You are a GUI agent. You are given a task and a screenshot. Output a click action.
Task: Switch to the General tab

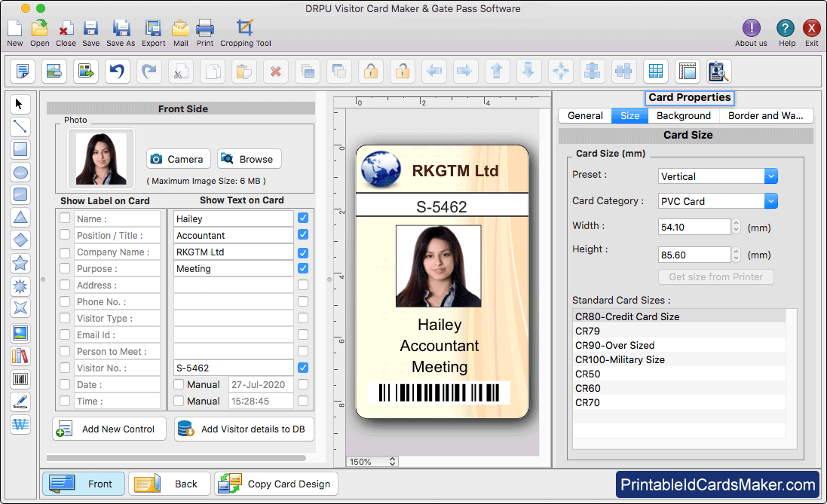[x=585, y=115]
